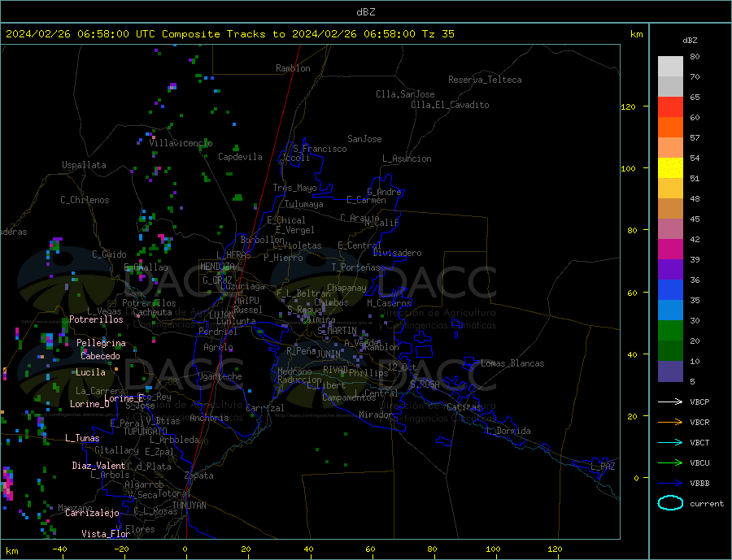Click the 'Clla.El_Cavadito' map label
Viewport: 732px width, 560px height.
[450, 105]
